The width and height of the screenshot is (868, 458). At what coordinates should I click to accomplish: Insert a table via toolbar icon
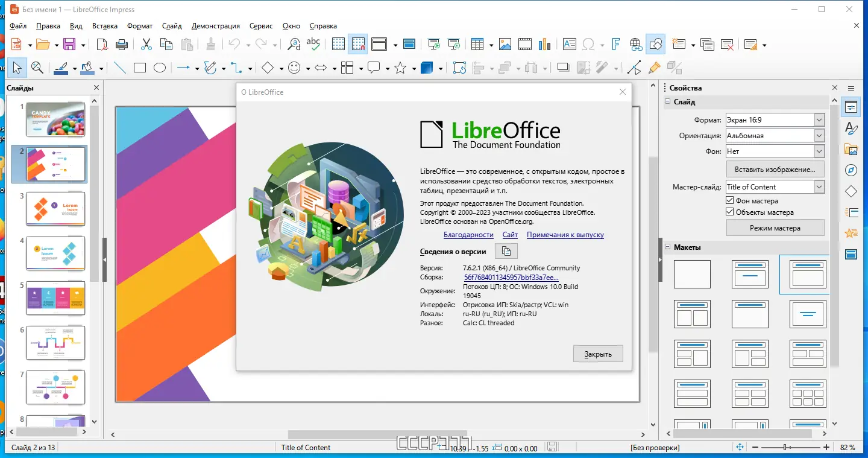[x=477, y=44]
